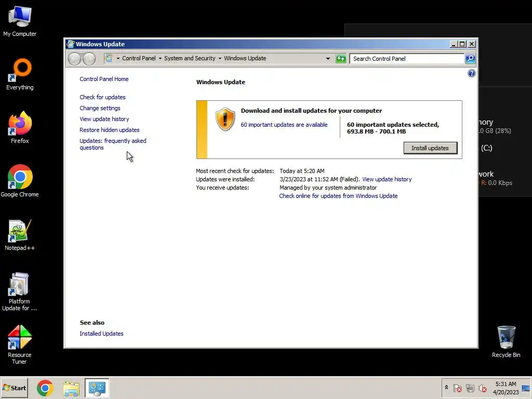Click the Windows Update page heading

click(220, 82)
